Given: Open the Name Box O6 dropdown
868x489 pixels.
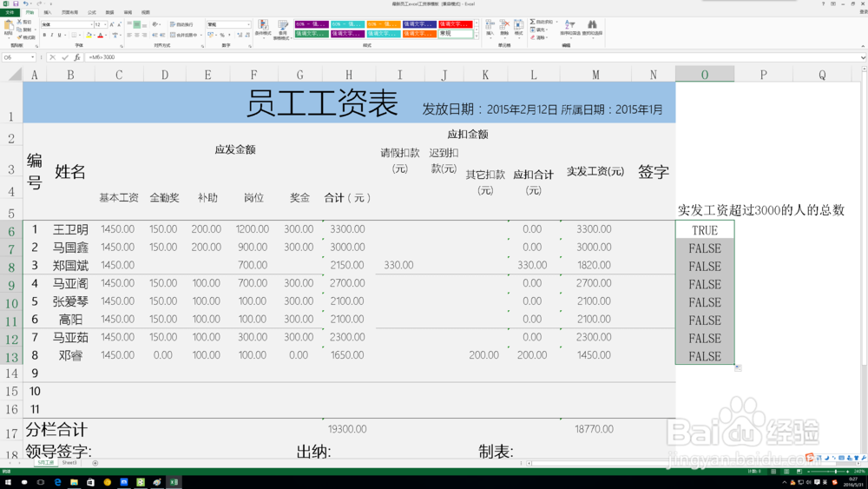Looking at the screenshot, I should point(33,57).
